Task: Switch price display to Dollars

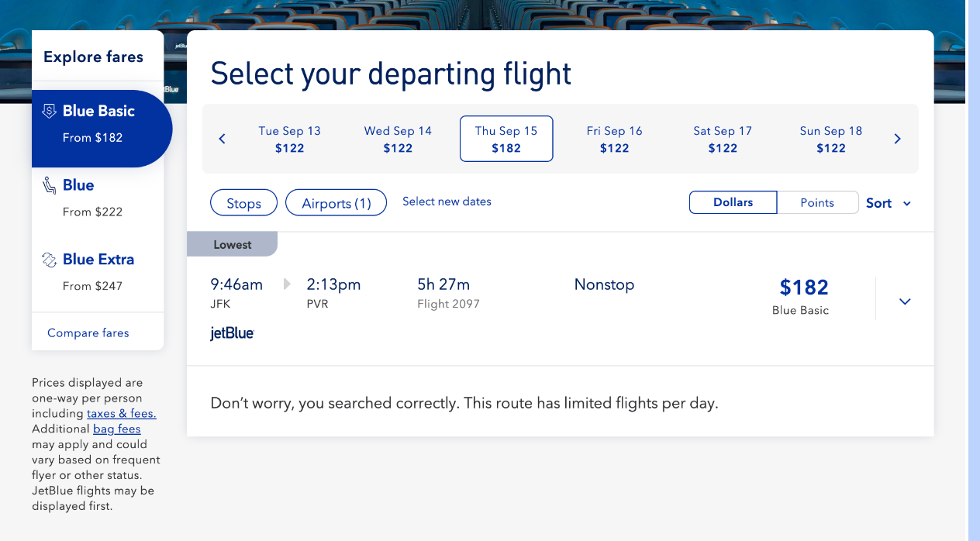Action: point(733,202)
